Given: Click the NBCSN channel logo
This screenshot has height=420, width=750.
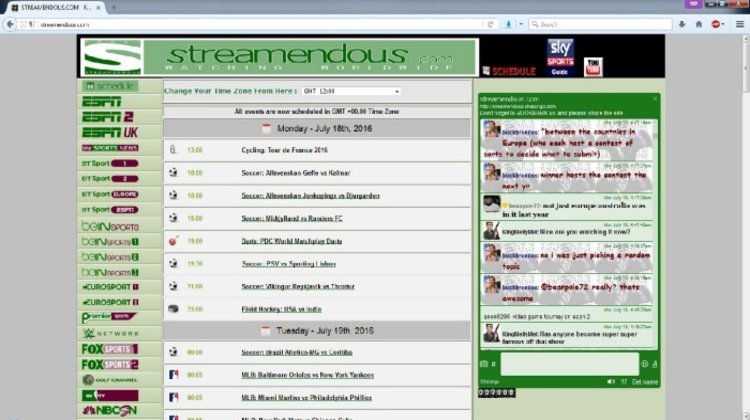Looking at the screenshot, I should pyautogui.click(x=109, y=411).
